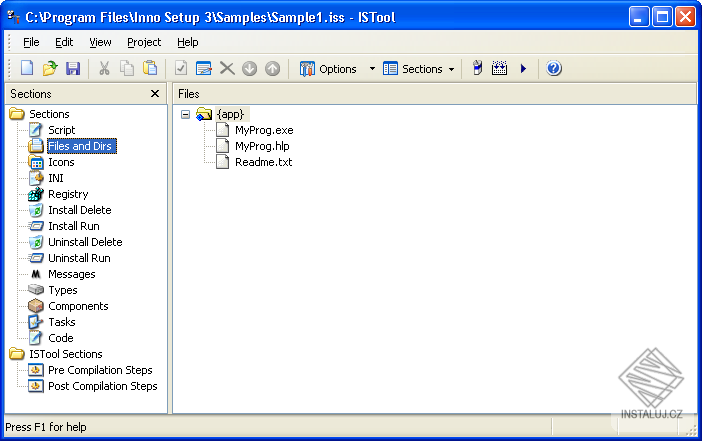Select the Components section
The height and width of the screenshot is (441, 702).
(x=78, y=306)
